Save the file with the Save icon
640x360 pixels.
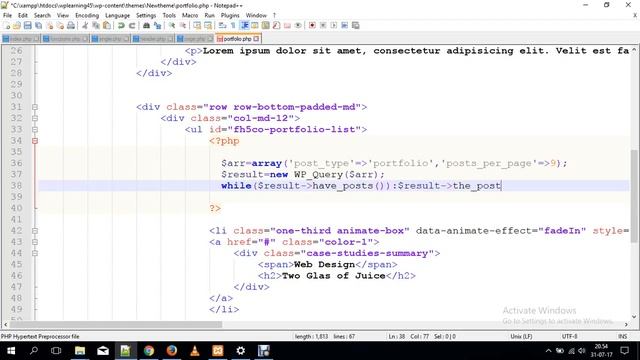28,25
